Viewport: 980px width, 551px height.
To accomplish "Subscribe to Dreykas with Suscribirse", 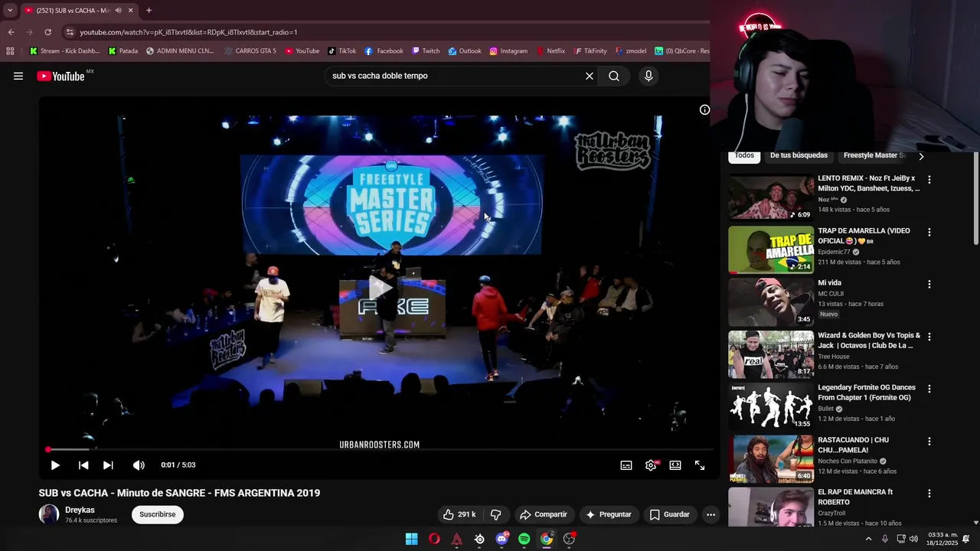I will 158,514.
